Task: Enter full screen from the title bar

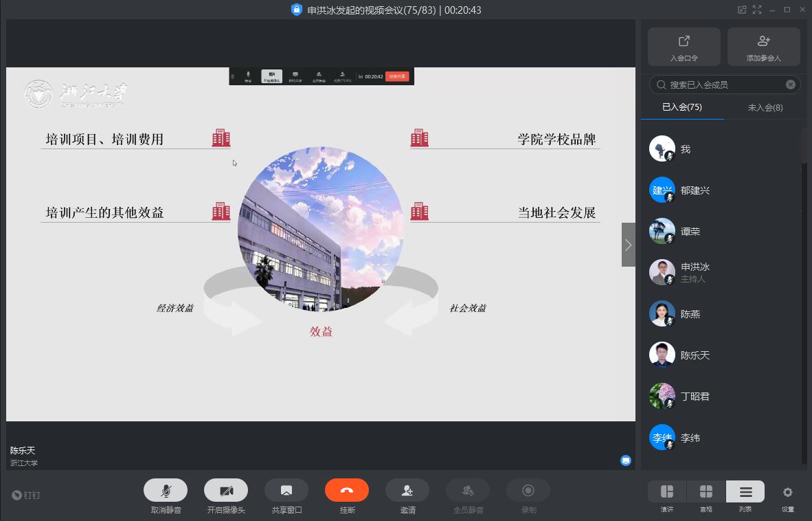Action: coord(757,10)
